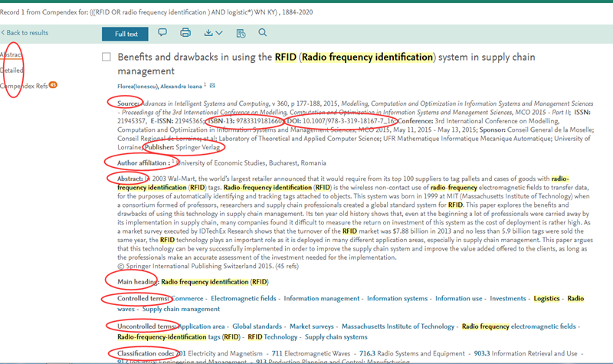613x364 pixels.
Task: Open the Compendex Refs tab
Action: coord(24,86)
